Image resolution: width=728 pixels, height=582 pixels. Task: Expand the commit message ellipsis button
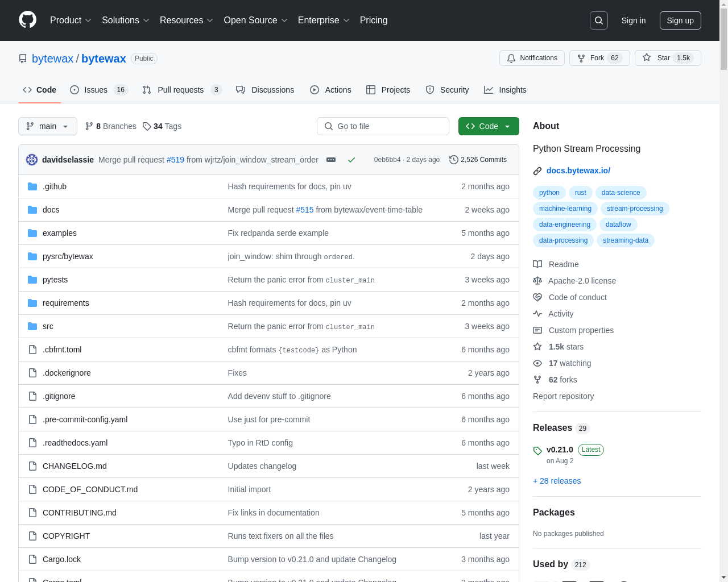(331, 160)
